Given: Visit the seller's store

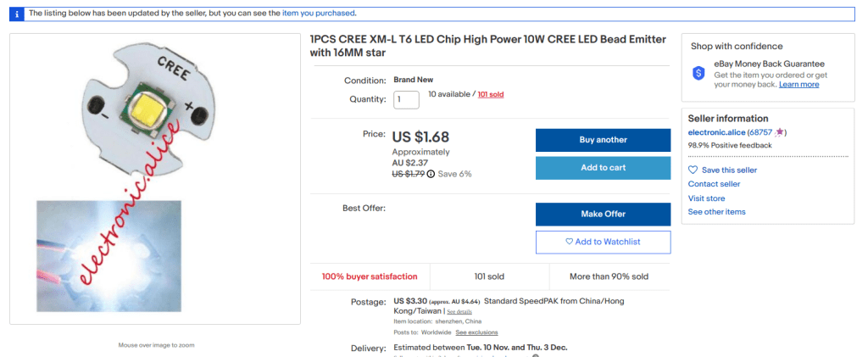Looking at the screenshot, I should pyautogui.click(x=706, y=198).
